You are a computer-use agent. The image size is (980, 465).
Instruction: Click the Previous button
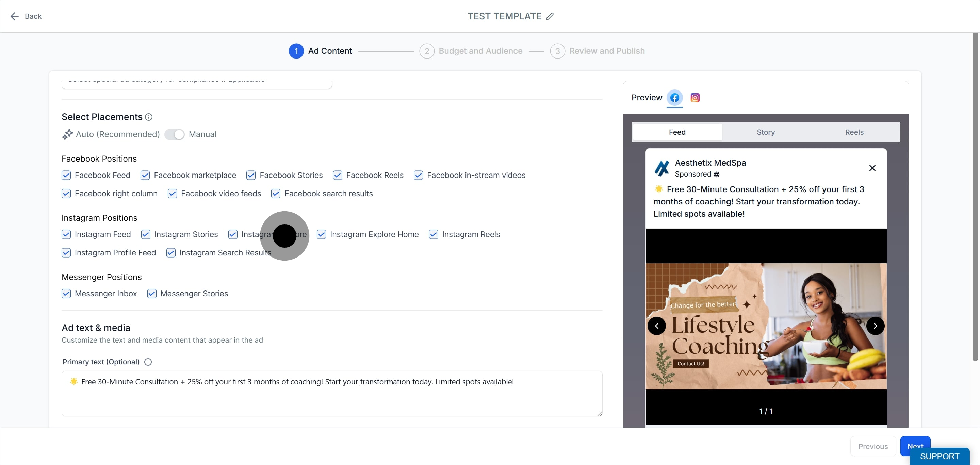(873, 446)
